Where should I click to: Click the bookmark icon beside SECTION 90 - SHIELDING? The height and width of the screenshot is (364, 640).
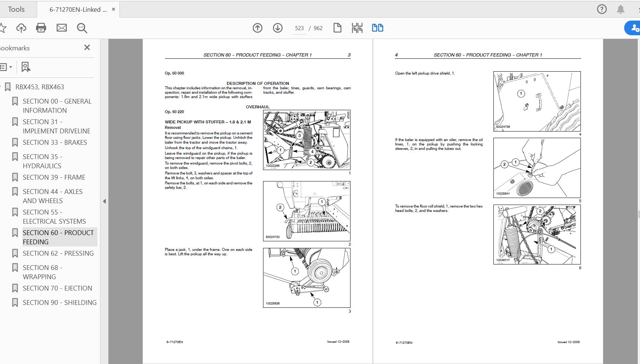[15, 302]
